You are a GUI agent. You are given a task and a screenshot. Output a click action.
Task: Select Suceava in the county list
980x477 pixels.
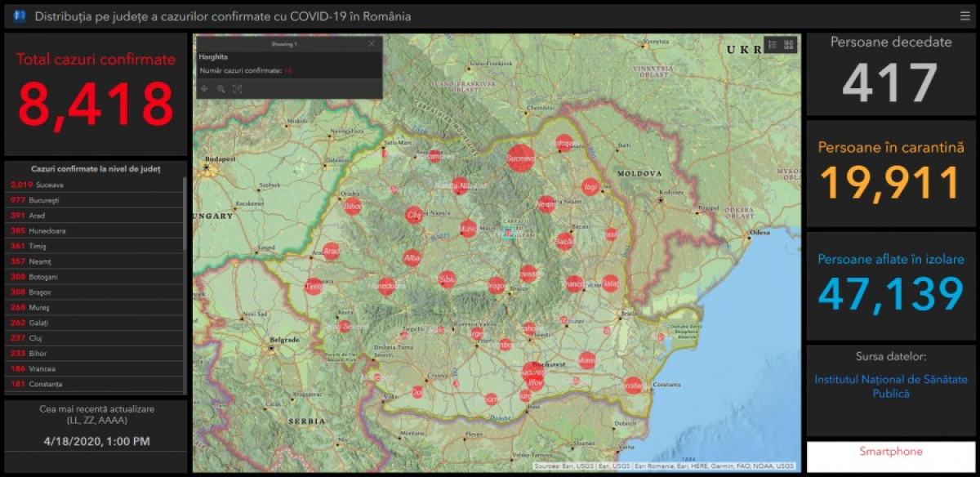(x=49, y=185)
